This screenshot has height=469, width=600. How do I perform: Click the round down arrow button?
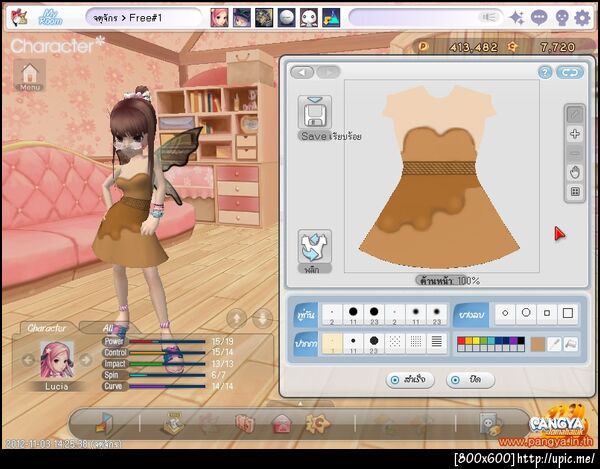(x=263, y=318)
